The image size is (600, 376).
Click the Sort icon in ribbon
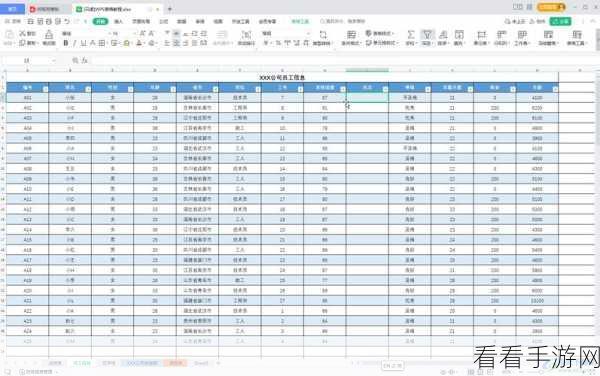pyautogui.click(x=443, y=35)
